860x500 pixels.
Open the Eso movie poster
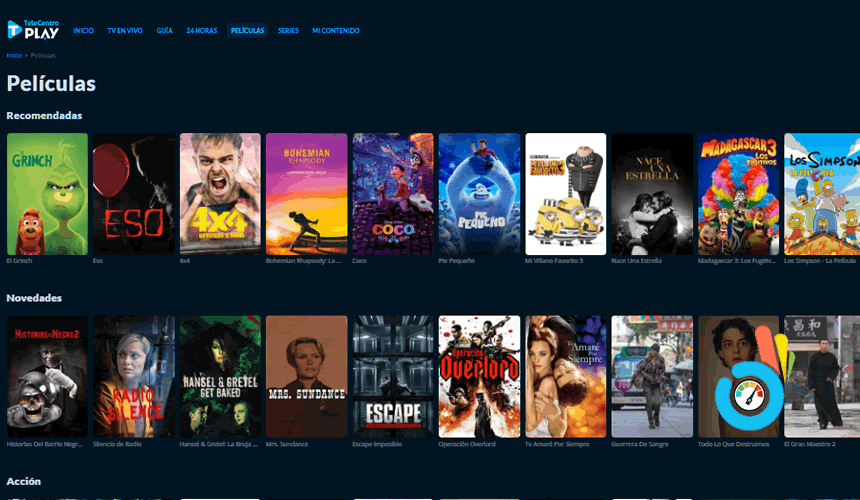[134, 194]
